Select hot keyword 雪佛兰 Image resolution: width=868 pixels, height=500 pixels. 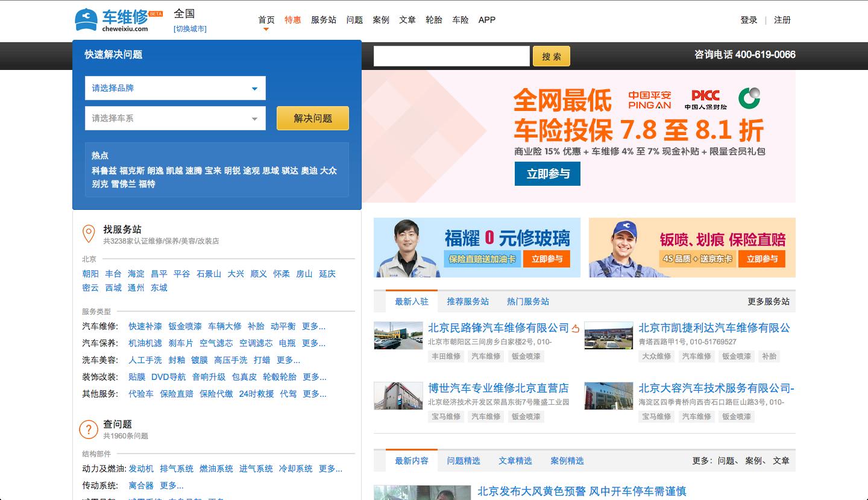click(x=124, y=184)
